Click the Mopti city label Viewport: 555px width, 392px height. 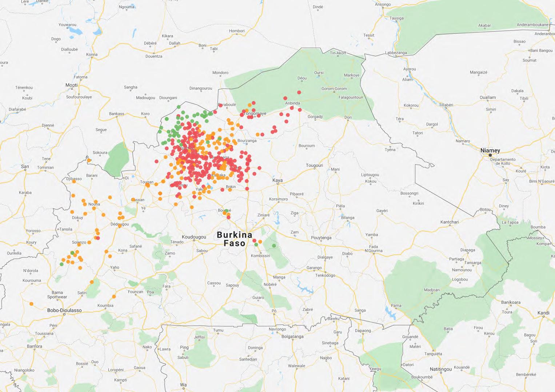(71, 85)
